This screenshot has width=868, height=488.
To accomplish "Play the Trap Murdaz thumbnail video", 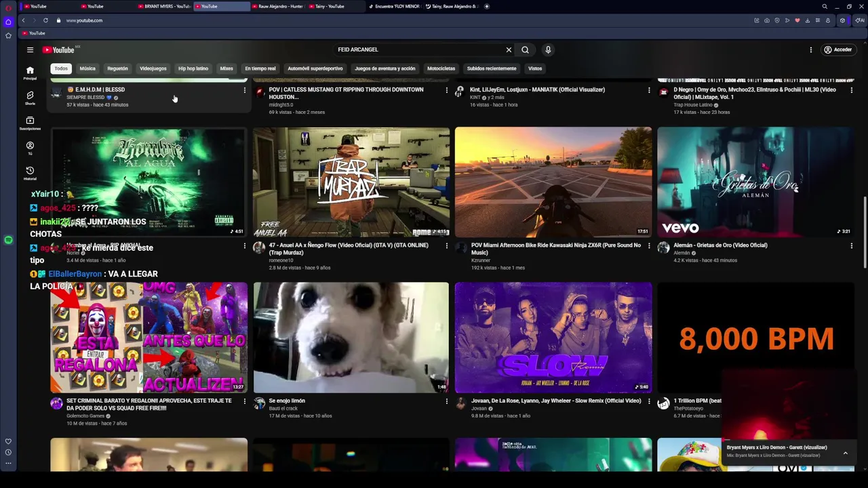I will (351, 182).
